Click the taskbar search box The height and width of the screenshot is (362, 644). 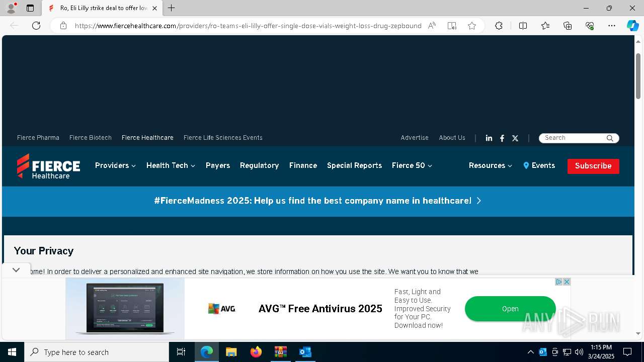(x=97, y=352)
